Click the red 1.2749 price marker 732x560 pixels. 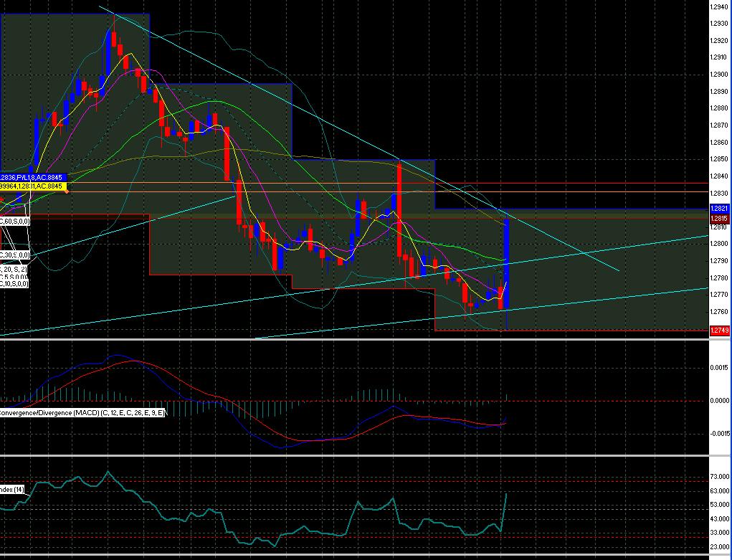[719, 331]
